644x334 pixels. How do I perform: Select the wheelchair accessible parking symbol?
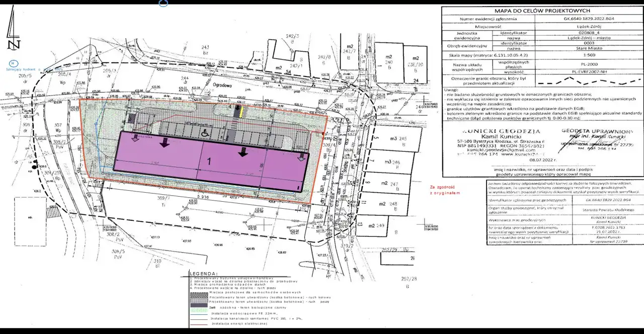coord(205,133)
